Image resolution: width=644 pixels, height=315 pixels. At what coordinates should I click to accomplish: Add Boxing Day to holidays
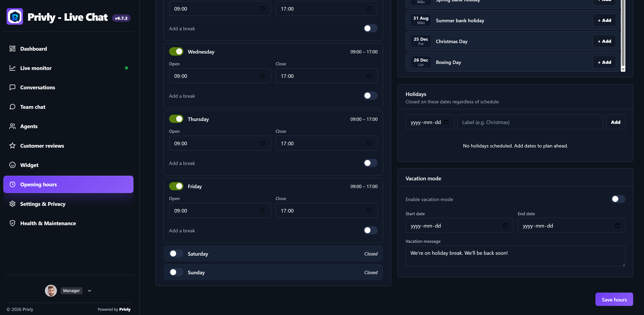pos(604,62)
